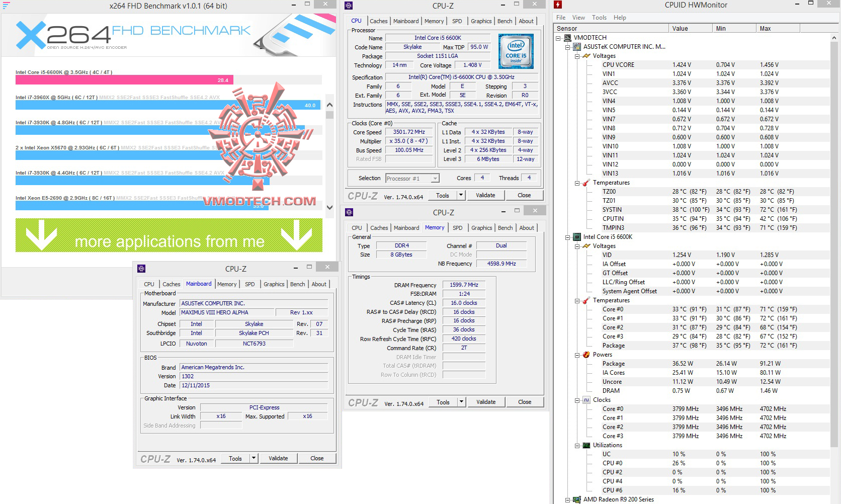Click the Value column header in HWMonitor

pos(691,29)
